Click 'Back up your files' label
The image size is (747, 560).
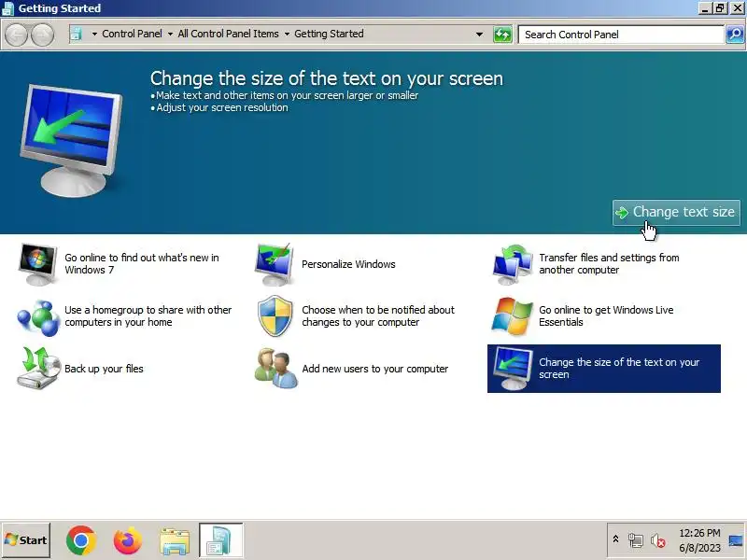click(104, 369)
